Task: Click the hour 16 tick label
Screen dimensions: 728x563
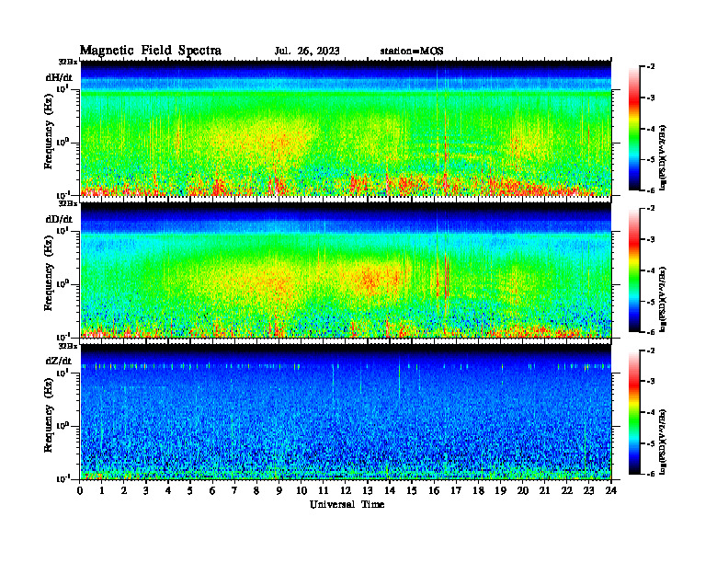Action: 434,490
